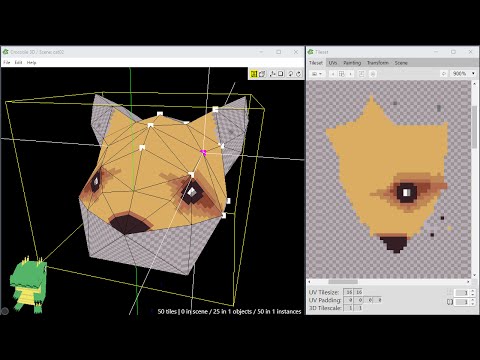Maximize the Tileset window

pyautogui.click(x=453, y=52)
